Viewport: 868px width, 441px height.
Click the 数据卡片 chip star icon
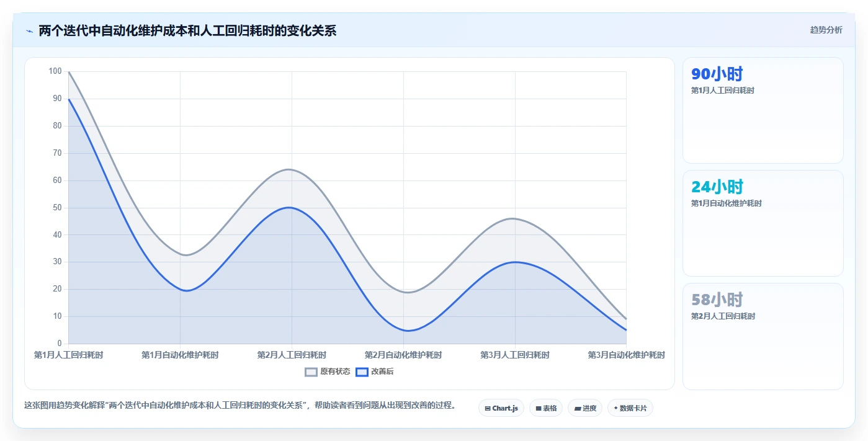pyautogui.click(x=615, y=408)
